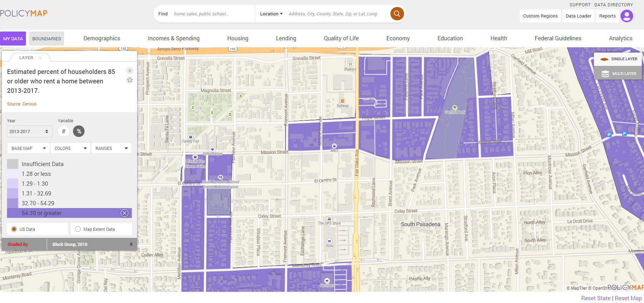
Task: Open the Federal Guidelines menu
Action: 558,39
